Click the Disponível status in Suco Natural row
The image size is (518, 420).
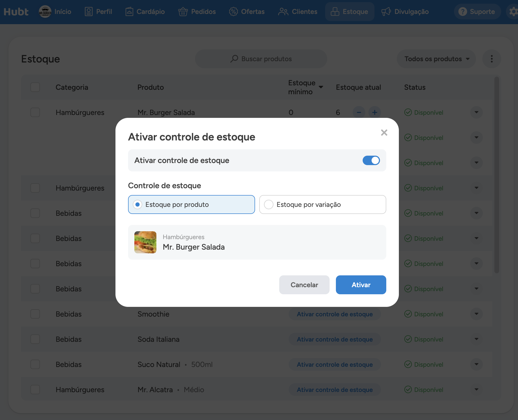pos(424,364)
